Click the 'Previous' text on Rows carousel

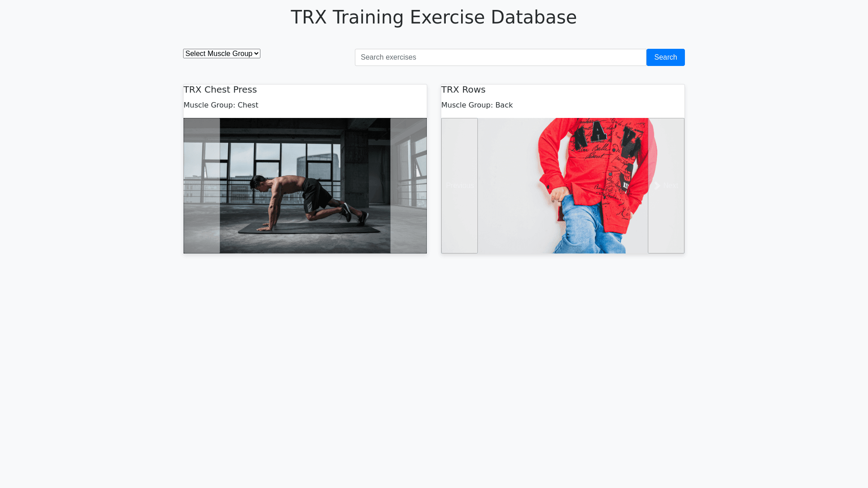(459, 186)
